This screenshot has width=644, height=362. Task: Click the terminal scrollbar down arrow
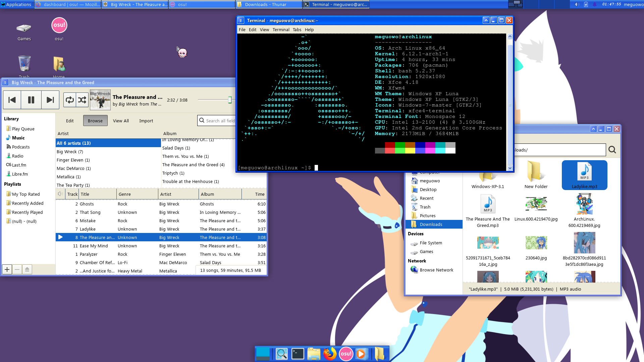(x=510, y=168)
